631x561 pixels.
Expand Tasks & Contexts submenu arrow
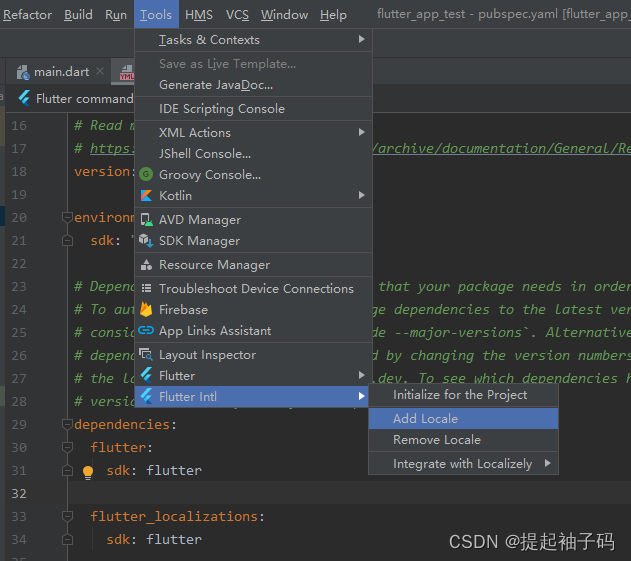pyautogui.click(x=361, y=39)
